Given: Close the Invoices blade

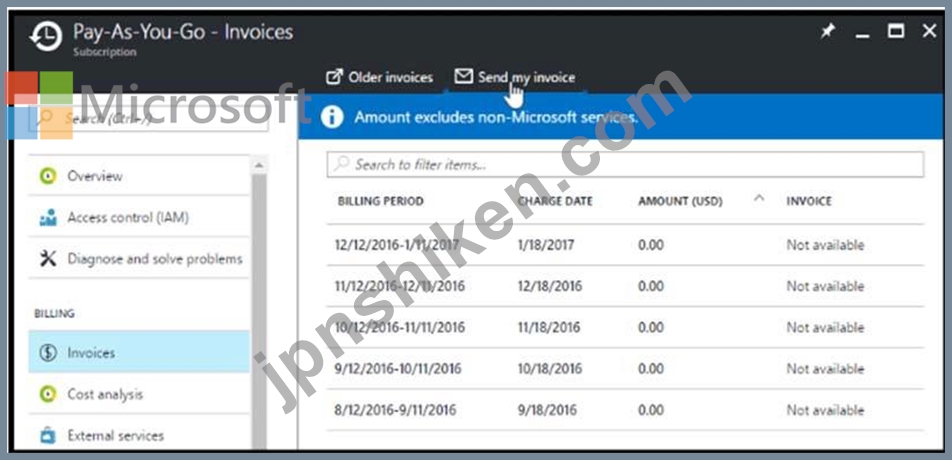Looking at the screenshot, I should tap(930, 32).
